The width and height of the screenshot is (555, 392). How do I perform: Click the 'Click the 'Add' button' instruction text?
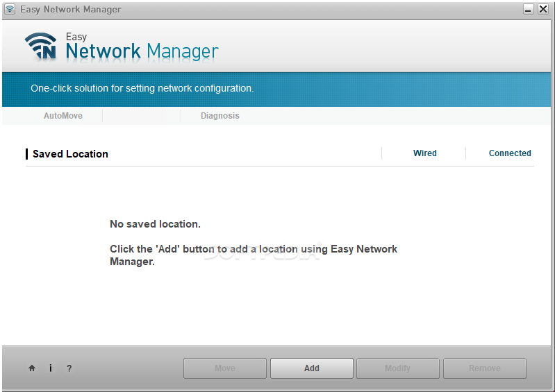254,255
